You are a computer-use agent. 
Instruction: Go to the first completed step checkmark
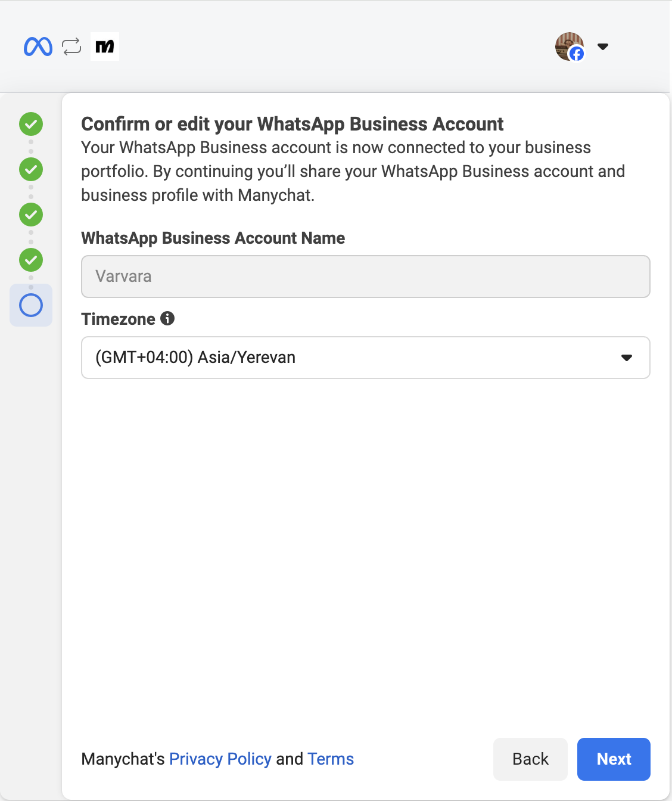31,124
